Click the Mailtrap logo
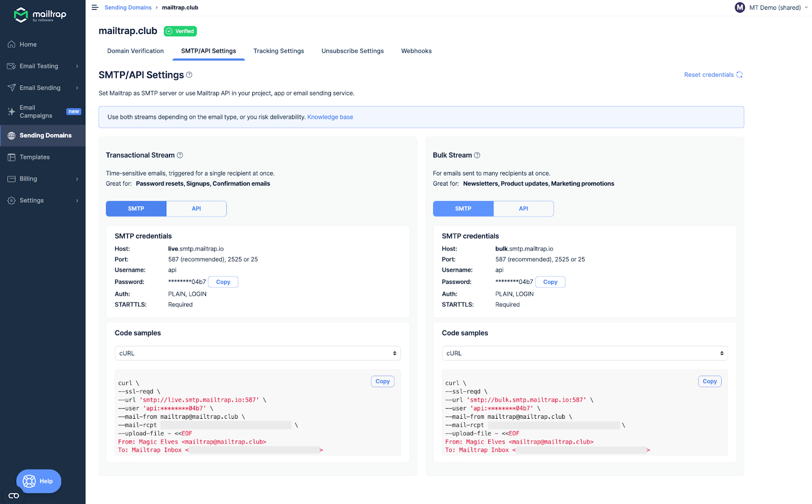812x504 pixels. (40, 15)
